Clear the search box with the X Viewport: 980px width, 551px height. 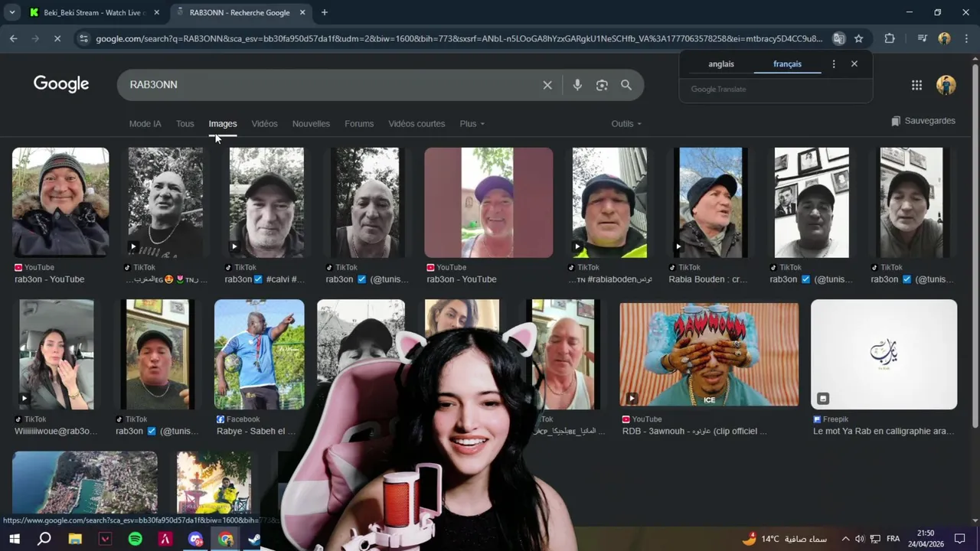coord(547,85)
